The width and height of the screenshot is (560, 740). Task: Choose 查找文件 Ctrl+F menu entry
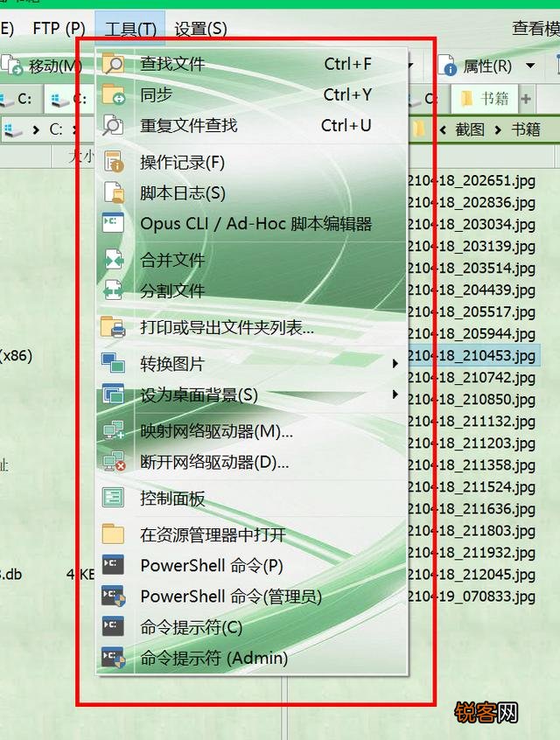coord(252,64)
